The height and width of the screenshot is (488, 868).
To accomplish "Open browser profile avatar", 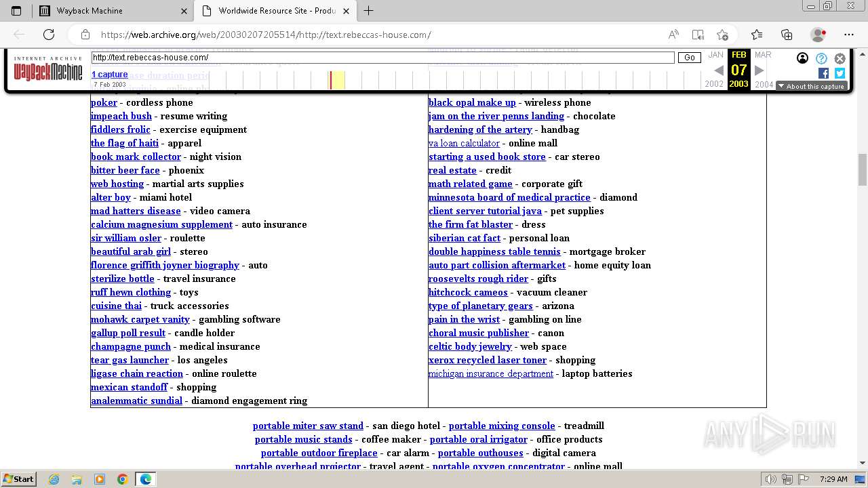I will tap(818, 35).
